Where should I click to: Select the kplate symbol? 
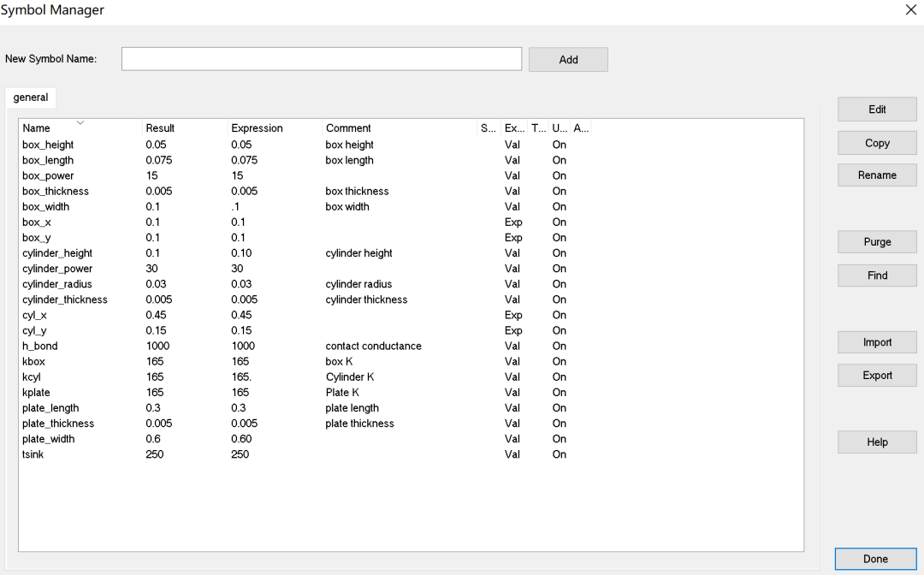point(36,393)
